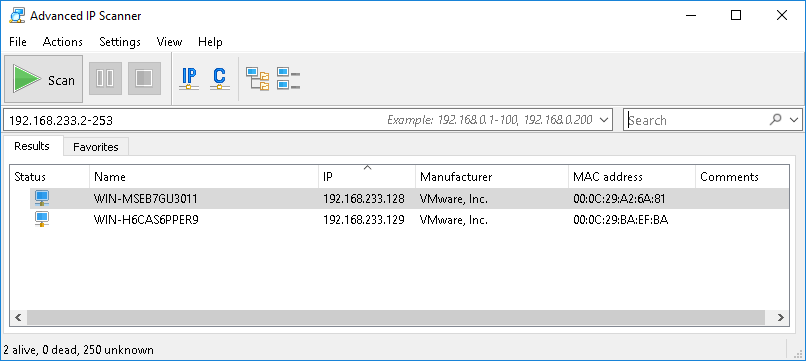
Task: Sort by the Manufacturer column header
Action: (x=492, y=177)
